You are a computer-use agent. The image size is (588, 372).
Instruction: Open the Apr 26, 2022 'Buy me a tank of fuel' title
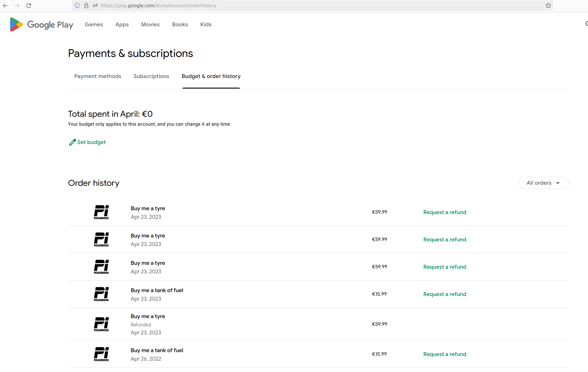tap(157, 350)
